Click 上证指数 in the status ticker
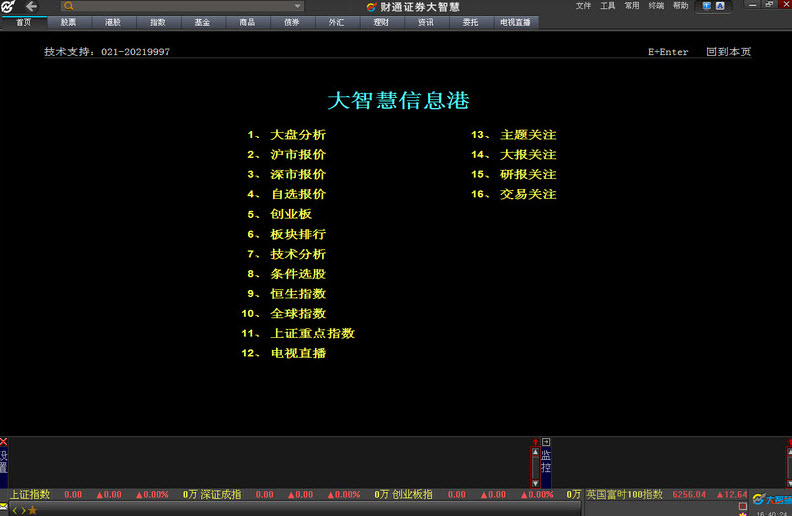The width and height of the screenshot is (792, 516). [x=30, y=495]
